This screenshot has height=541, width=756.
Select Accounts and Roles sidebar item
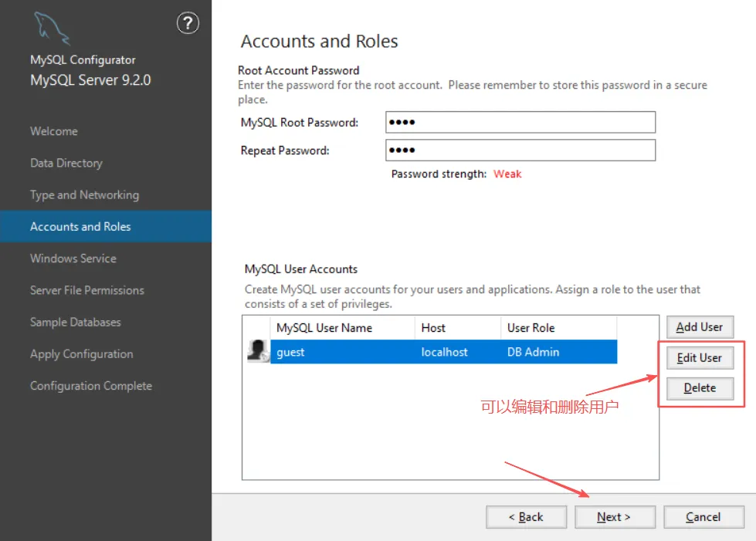click(x=80, y=227)
